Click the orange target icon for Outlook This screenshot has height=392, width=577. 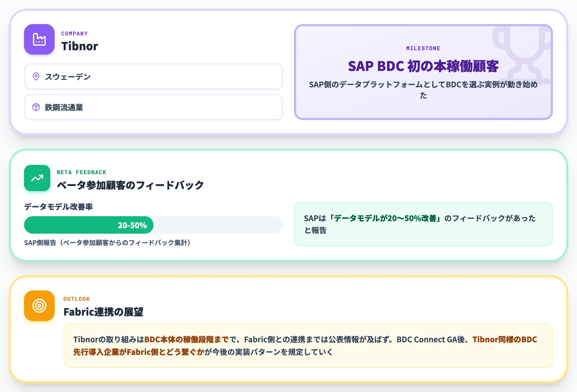39,306
